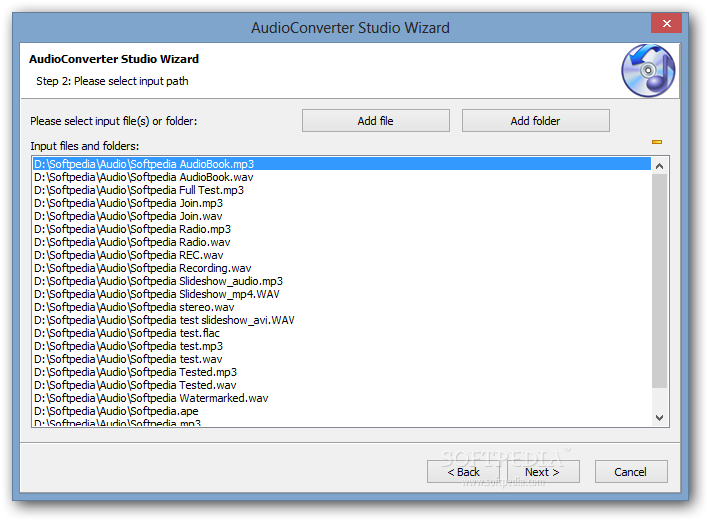Select Softpedia.ape entry
Viewport: 709px width, 521px height.
tap(342, 411)
